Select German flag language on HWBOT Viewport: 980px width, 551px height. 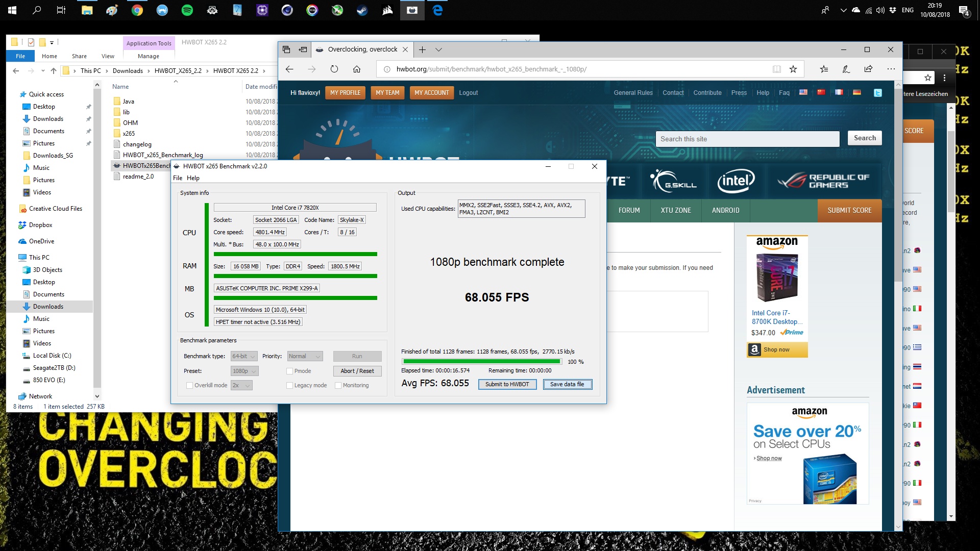(x=857, y=92)
